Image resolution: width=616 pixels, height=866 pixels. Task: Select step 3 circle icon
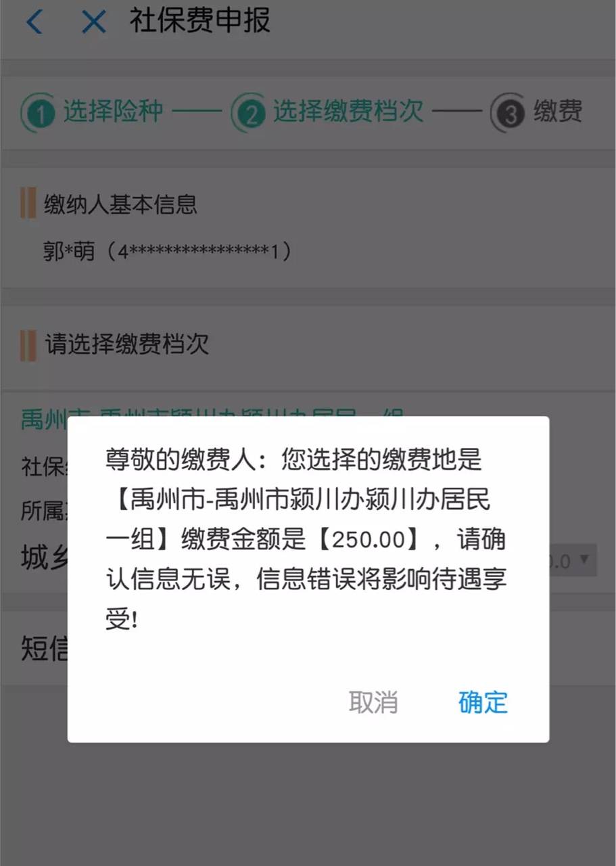click(508, 112)
